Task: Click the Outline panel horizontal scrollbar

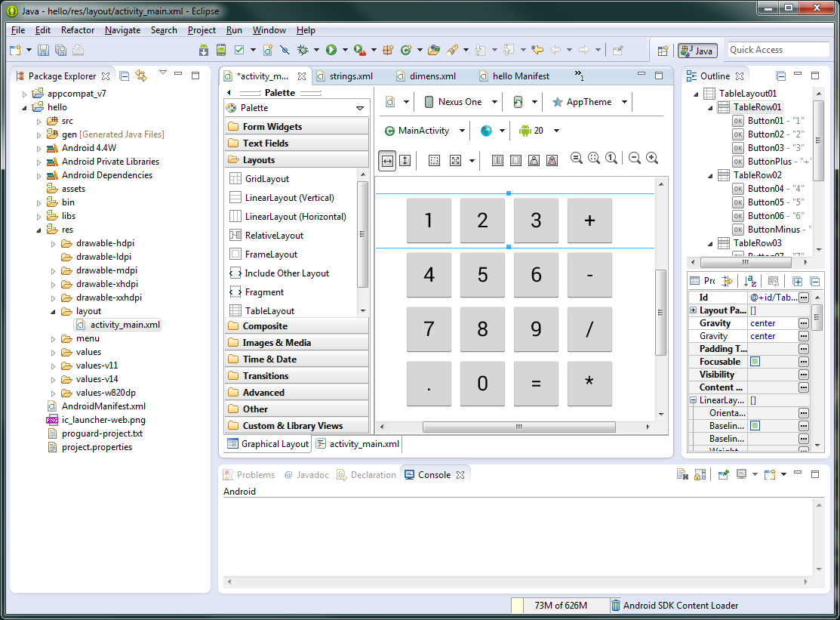Action: (x=745, y=263)
